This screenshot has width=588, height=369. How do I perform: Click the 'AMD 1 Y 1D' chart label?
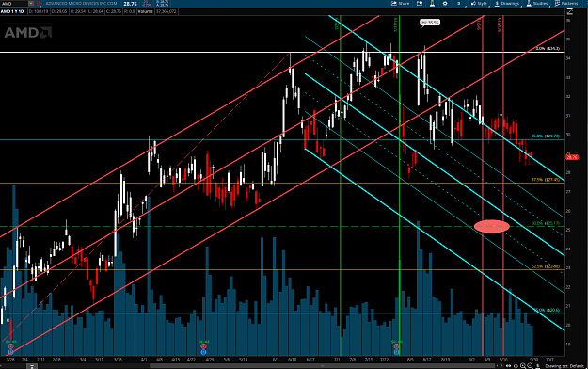tap(12, 11)
